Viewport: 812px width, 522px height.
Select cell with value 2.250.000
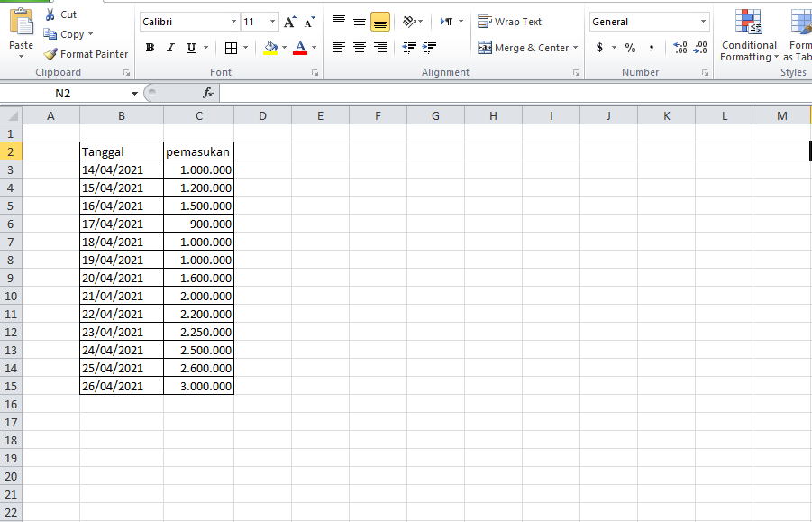pyautogui.click(x=199, y=332)
